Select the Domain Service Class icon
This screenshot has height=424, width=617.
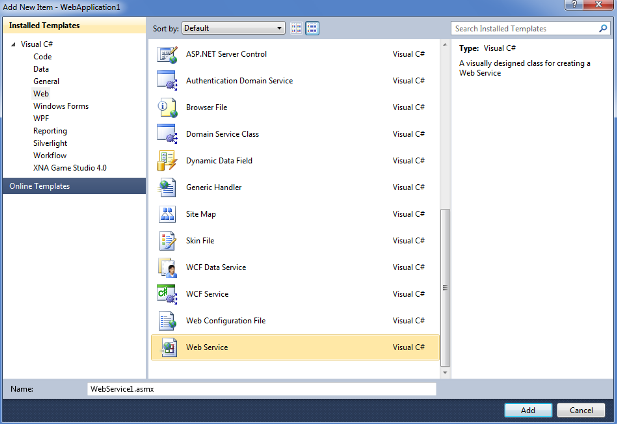click(168, 134)
